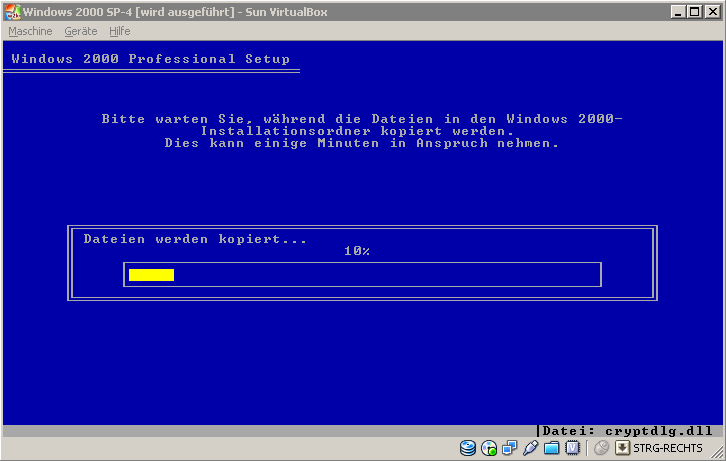726x461 pixels.
Task: Click the virtualization status chip icon
Action: tap(571, 448)
